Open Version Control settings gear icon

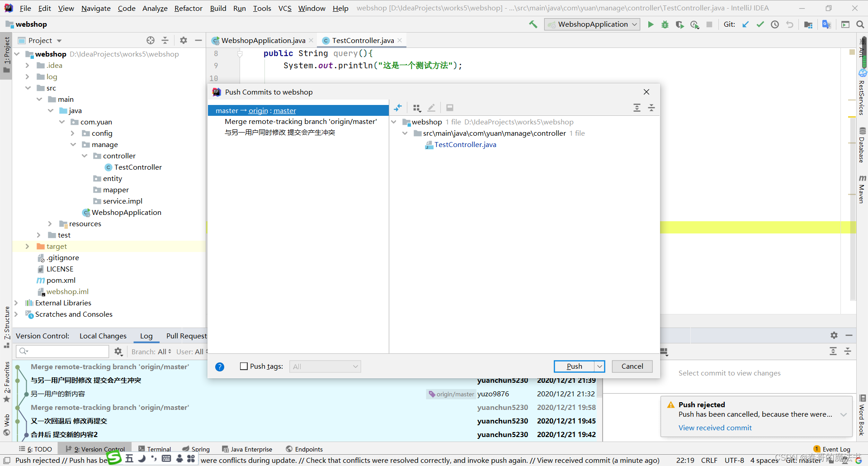834,335
